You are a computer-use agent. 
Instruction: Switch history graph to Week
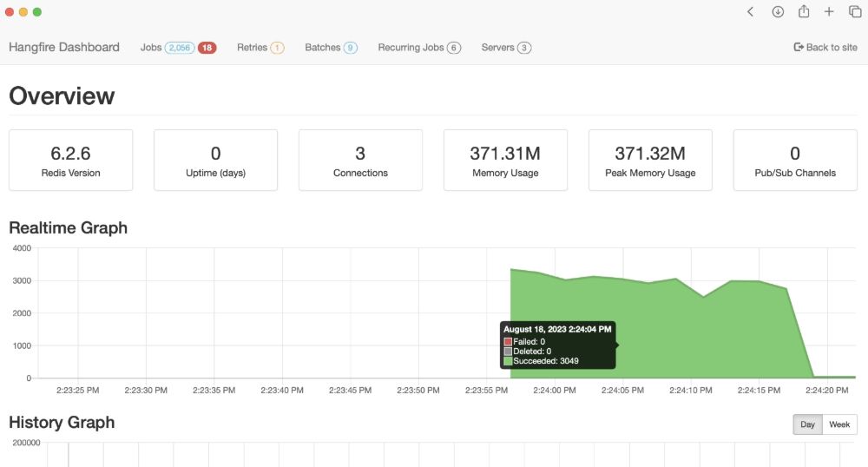click(x=839, y=424)
